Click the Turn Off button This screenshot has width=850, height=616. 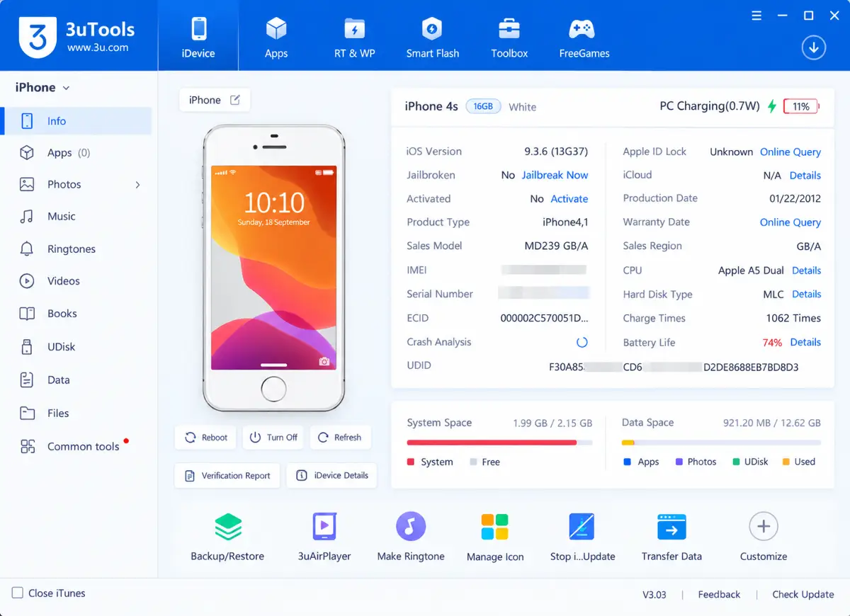273,438
